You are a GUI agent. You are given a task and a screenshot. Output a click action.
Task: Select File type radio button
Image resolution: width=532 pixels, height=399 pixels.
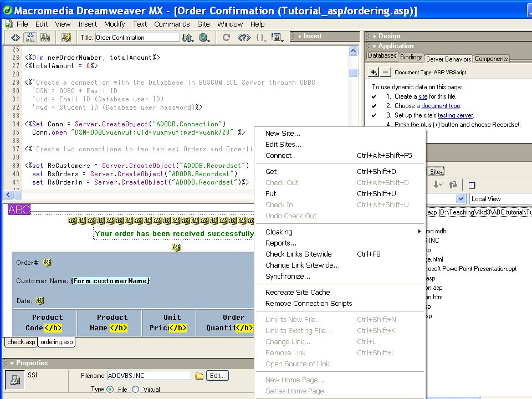[110, 389]
